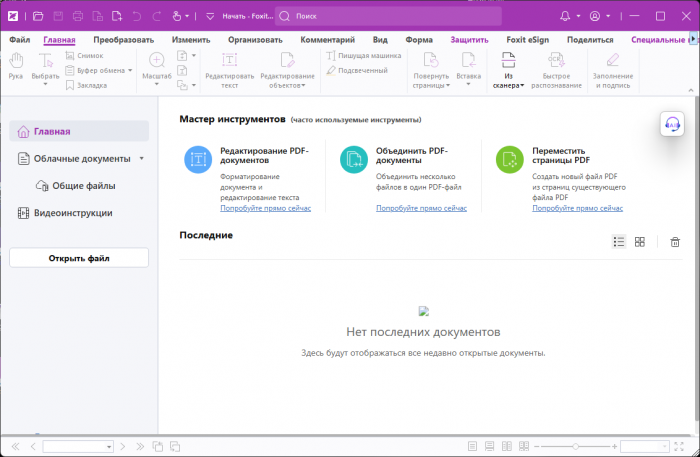Delete recent list with trash icon

[x=675, y=242]
